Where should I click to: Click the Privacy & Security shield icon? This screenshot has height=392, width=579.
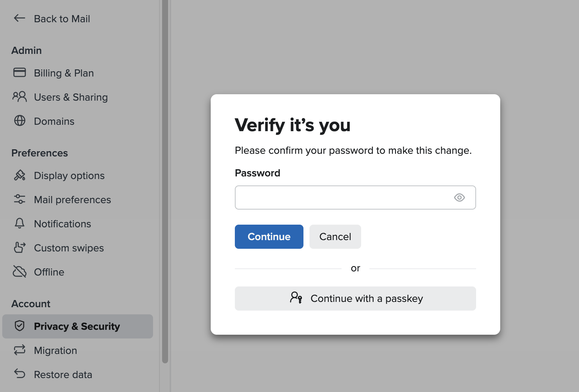coord(19,326)
